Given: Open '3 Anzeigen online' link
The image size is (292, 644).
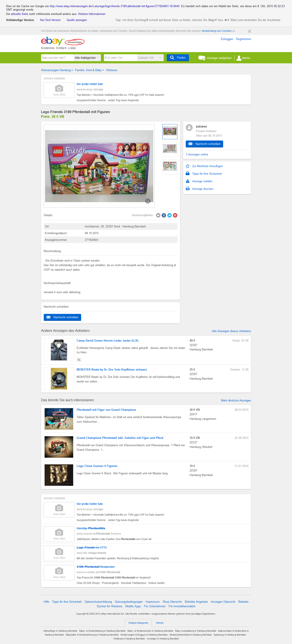Looking at the screenshot, I should 197,155.
